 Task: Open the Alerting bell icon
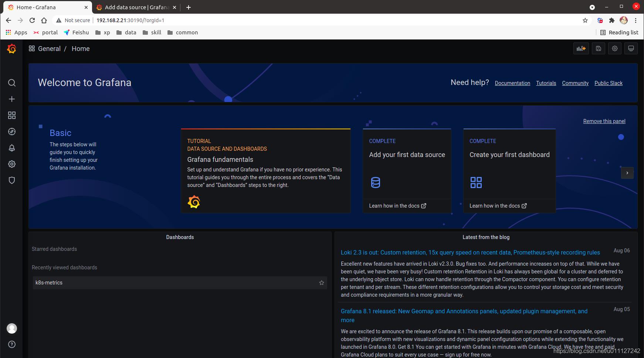pyautogui.click(x=12, y=148)
